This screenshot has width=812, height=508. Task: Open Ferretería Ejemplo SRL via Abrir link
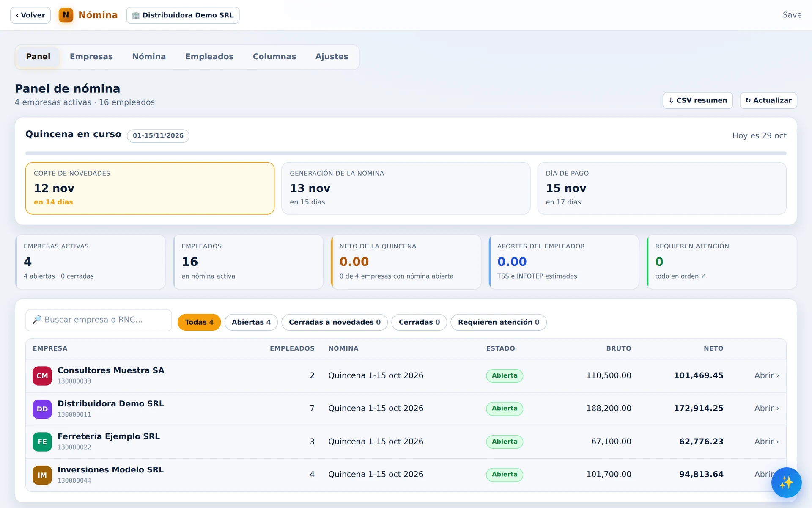click(766, 442)
